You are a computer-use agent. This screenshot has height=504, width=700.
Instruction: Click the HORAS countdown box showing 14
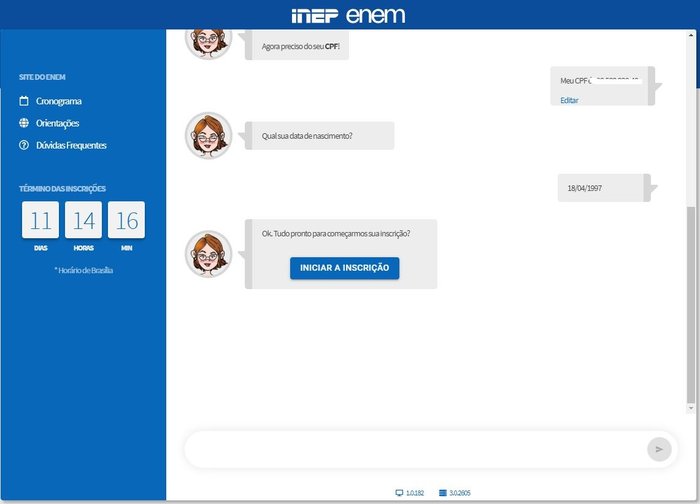point(83,220)
